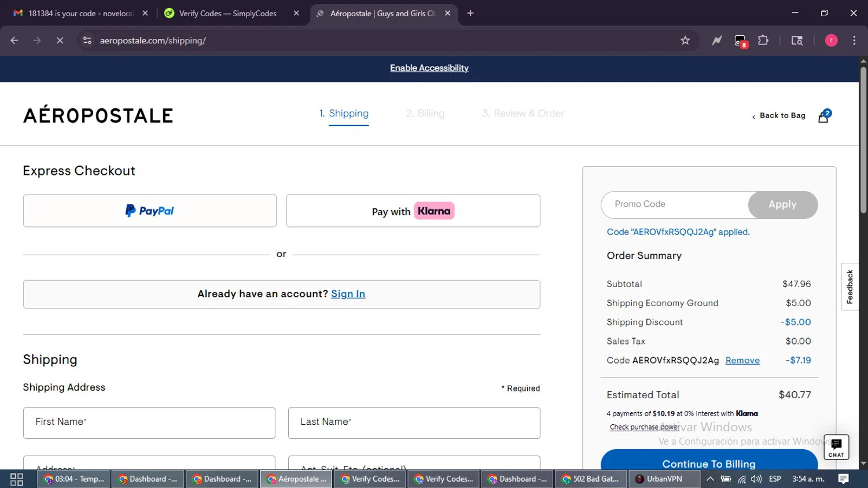Close the Aéropostale tab
Image resolution: width=868 pixels, height=488 pixels.
click(x=447, y=13)
